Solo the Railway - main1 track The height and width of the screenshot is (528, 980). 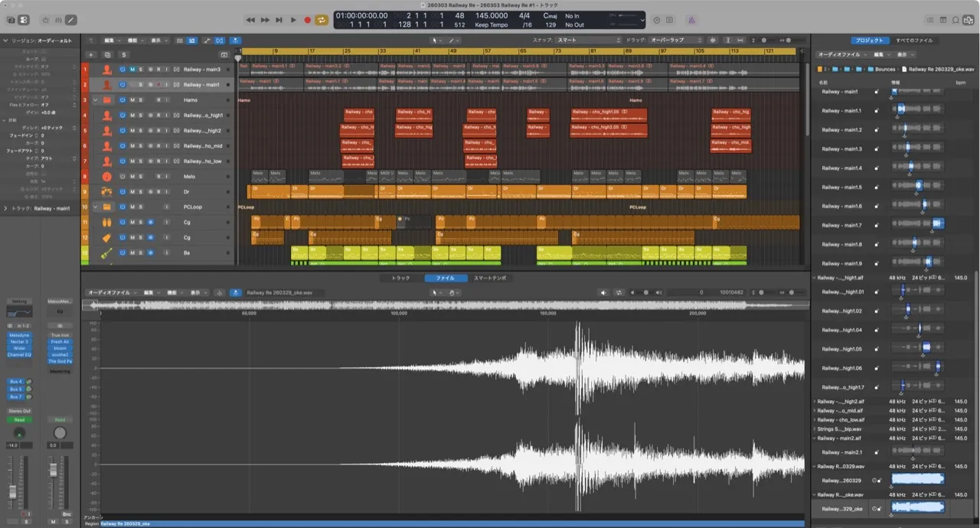tap(141, 85)
